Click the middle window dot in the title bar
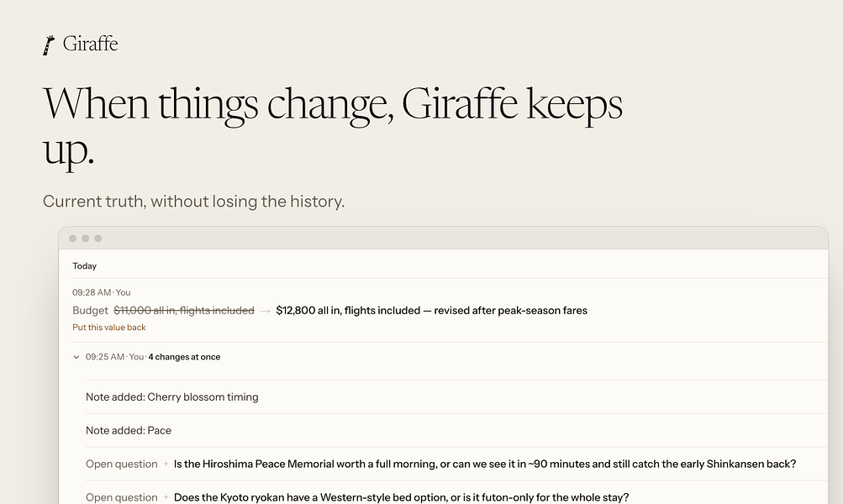 tap(86, 239)
